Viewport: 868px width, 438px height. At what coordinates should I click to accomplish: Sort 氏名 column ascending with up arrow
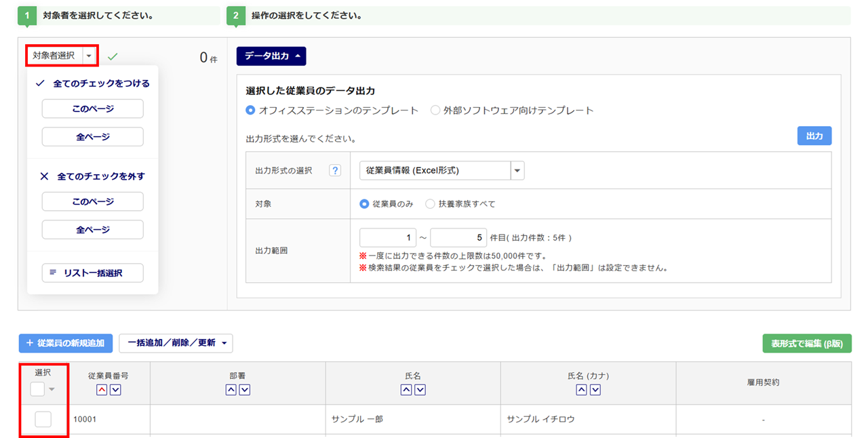(406, 390)
